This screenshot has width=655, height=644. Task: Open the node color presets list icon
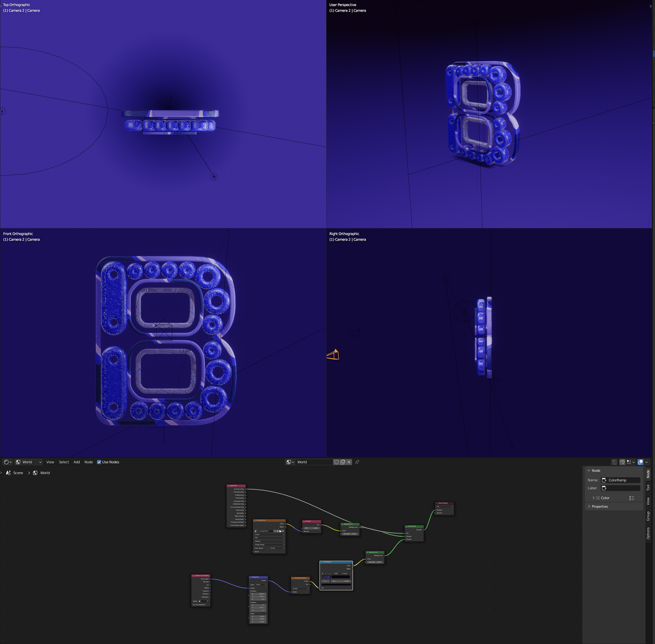[x=631, y=498]
